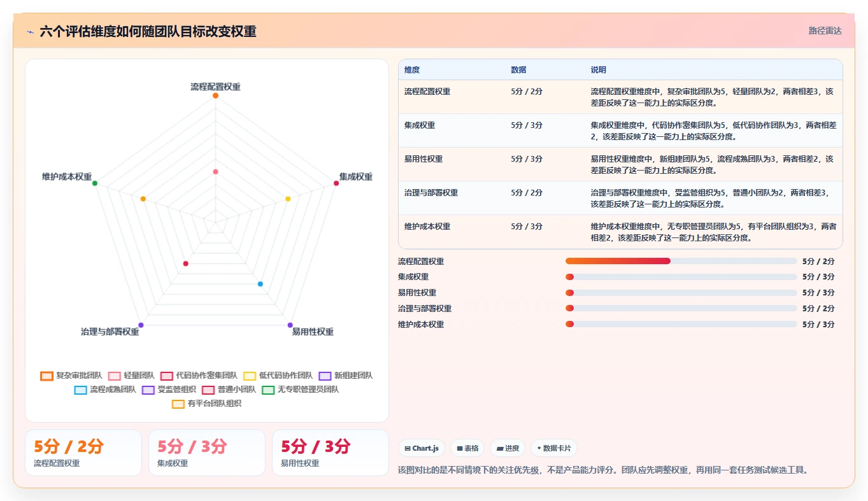868x501 pixels.
Task: Select the orange 流程配置权重 stat card
Action: tap(83, 453)
